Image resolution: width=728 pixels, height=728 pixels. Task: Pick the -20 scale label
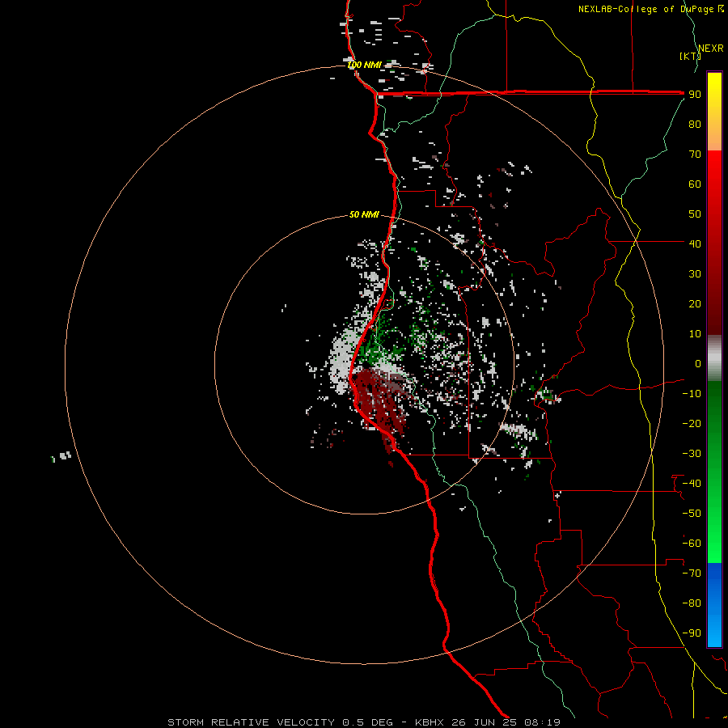(x=692, y=424)
